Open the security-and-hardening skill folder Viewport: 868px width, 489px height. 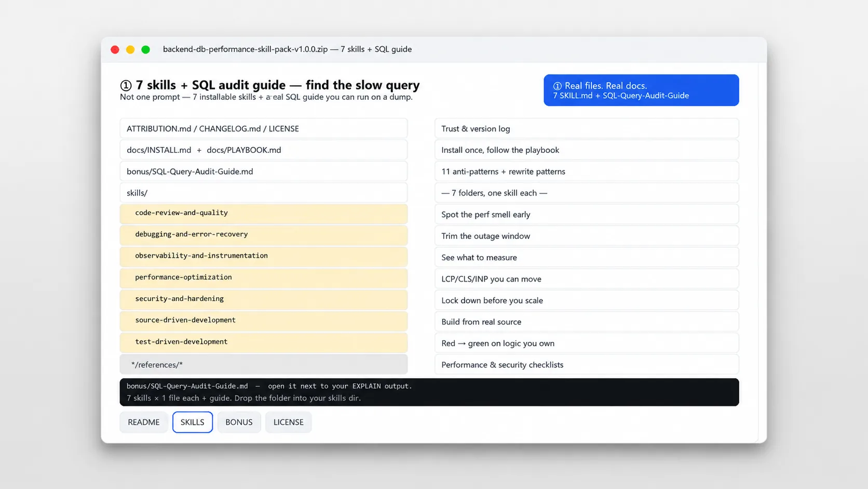264,299
